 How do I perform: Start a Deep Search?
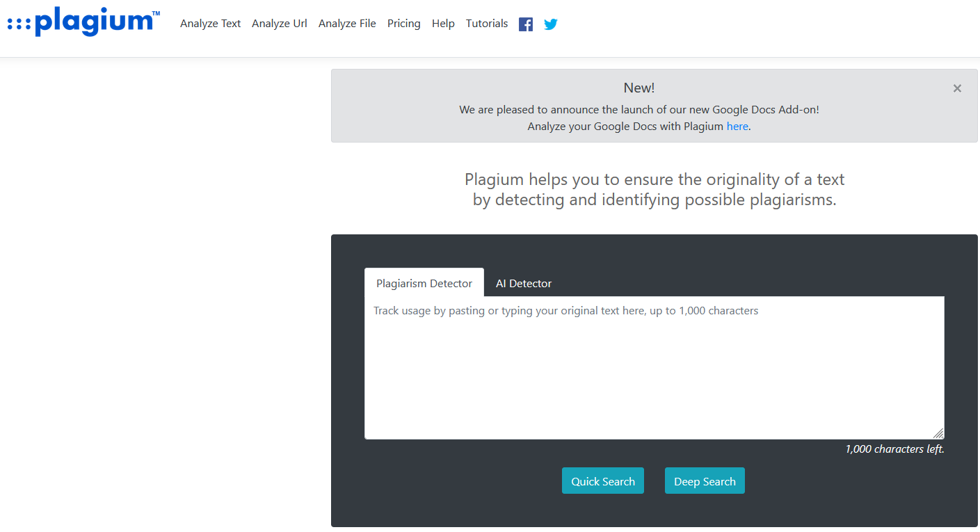(x=705, y=481)
